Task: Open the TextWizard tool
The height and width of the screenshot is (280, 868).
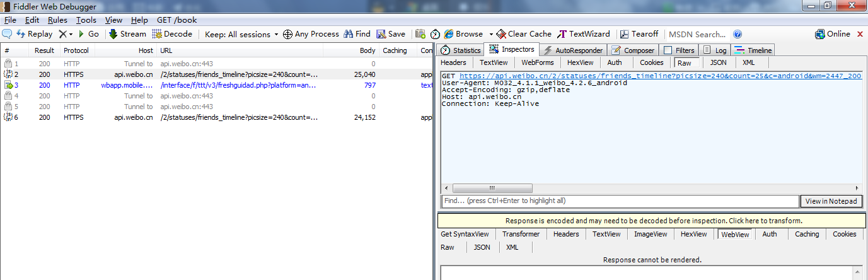Action: pyautogui.click(x=584, y=34)
